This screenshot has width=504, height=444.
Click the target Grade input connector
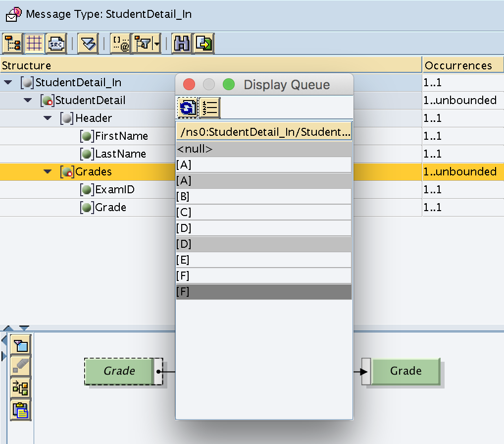pyautogui.click(x=366, y=372)
